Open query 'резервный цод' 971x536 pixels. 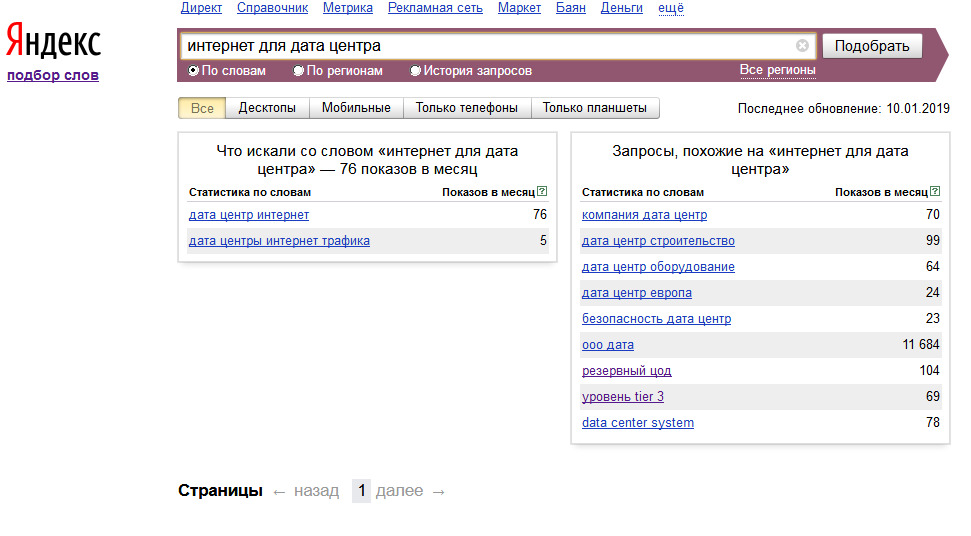click(626, 371)
